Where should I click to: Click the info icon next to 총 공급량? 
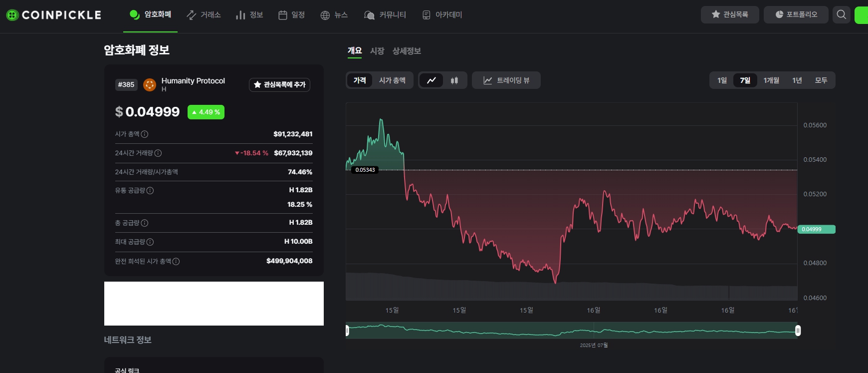coord(145,223)
